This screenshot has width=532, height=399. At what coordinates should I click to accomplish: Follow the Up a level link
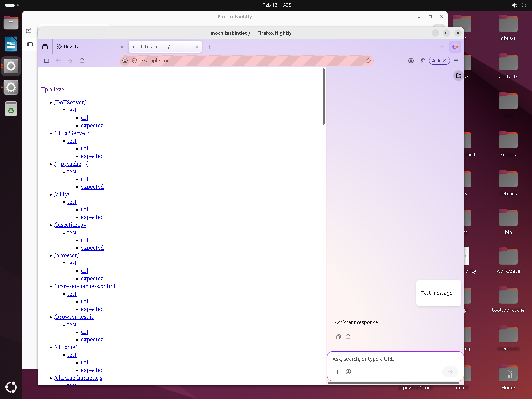coord(53,89)
